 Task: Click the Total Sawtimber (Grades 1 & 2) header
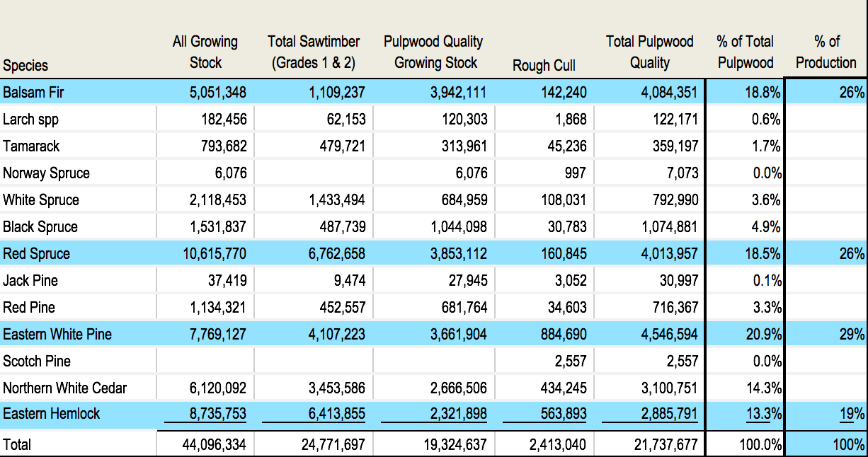tap(314, 52)
